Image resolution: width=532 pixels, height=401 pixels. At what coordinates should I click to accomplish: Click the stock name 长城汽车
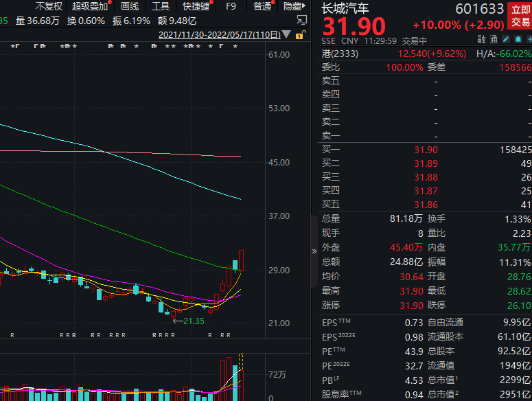click(x=345, y=8)
